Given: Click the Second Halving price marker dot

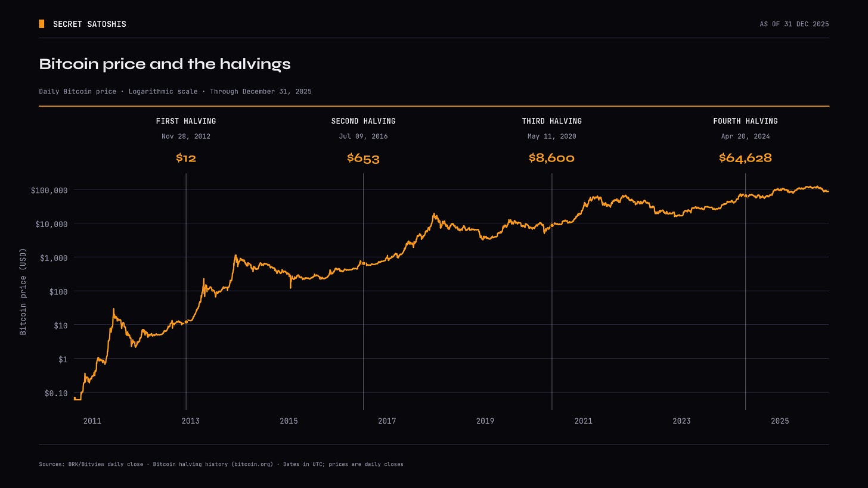Looking at the screenshot, I should [x=364, y=263].
